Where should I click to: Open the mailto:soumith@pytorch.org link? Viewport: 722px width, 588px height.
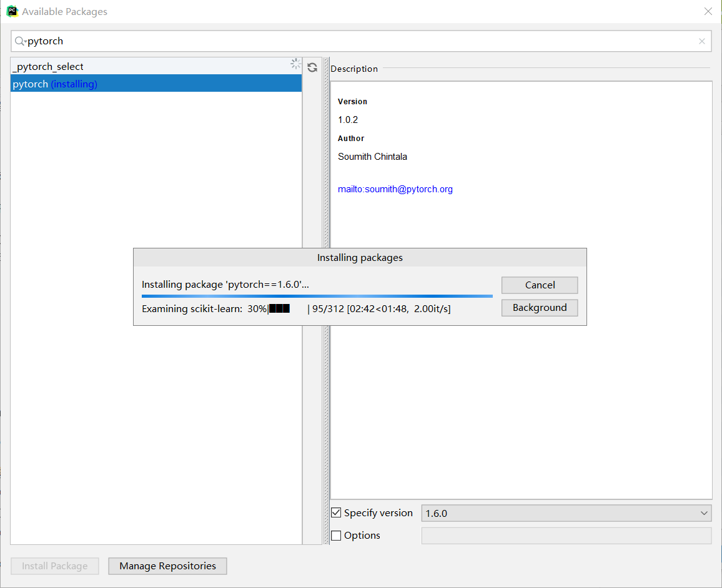pyautogui.click(x=395, y=189)
